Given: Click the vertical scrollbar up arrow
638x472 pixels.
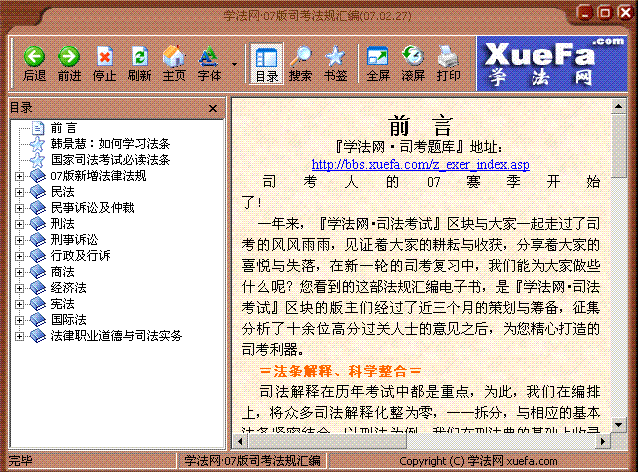Looking at the screenshot, I should pos(618,107).
